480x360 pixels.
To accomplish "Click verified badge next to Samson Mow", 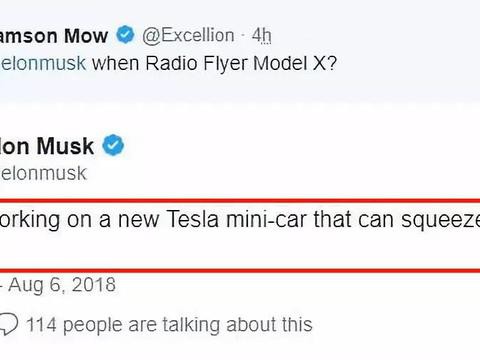I will click(x=125, y=34).
